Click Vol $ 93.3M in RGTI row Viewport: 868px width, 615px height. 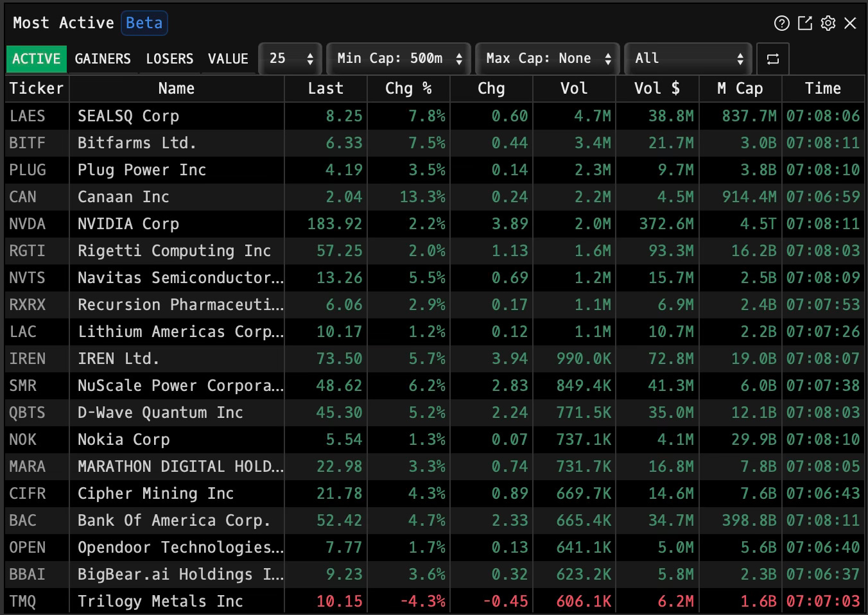pos(671,251)
